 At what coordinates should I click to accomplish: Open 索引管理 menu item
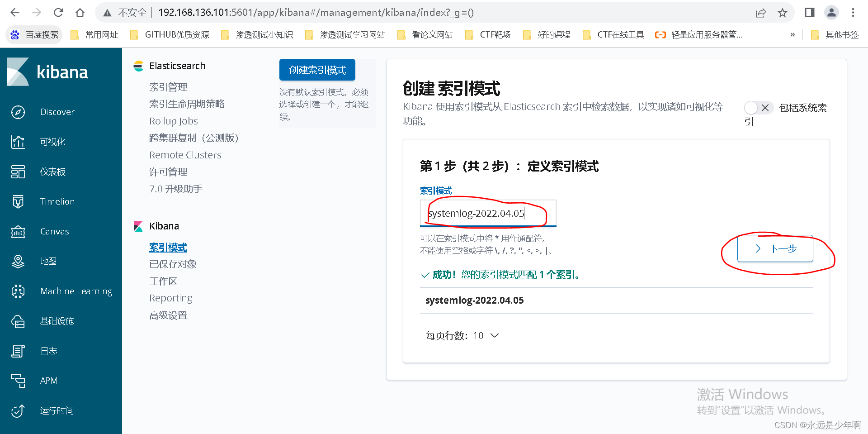tap(168, 87)
